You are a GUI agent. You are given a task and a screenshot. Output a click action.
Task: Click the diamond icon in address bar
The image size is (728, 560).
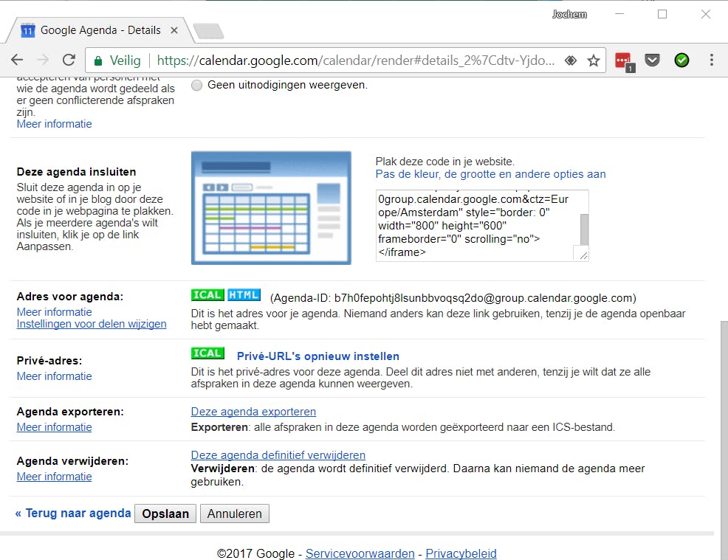tap(571, 61)
